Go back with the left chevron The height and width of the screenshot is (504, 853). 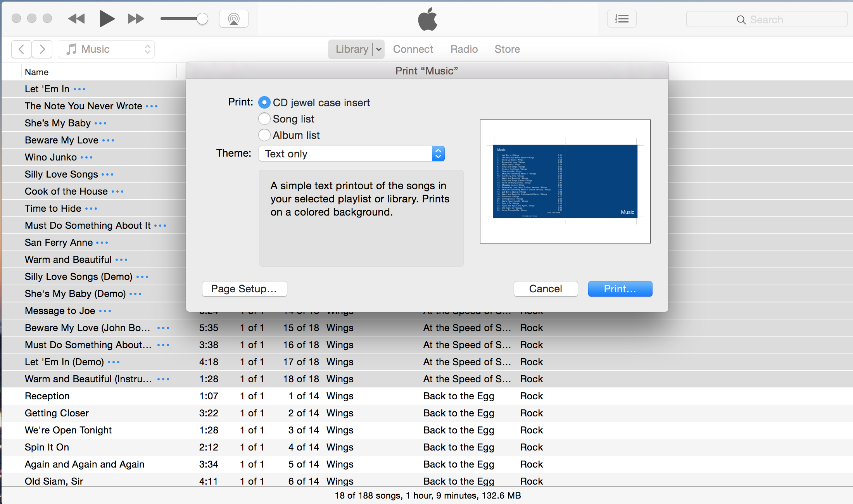(22, 49)
